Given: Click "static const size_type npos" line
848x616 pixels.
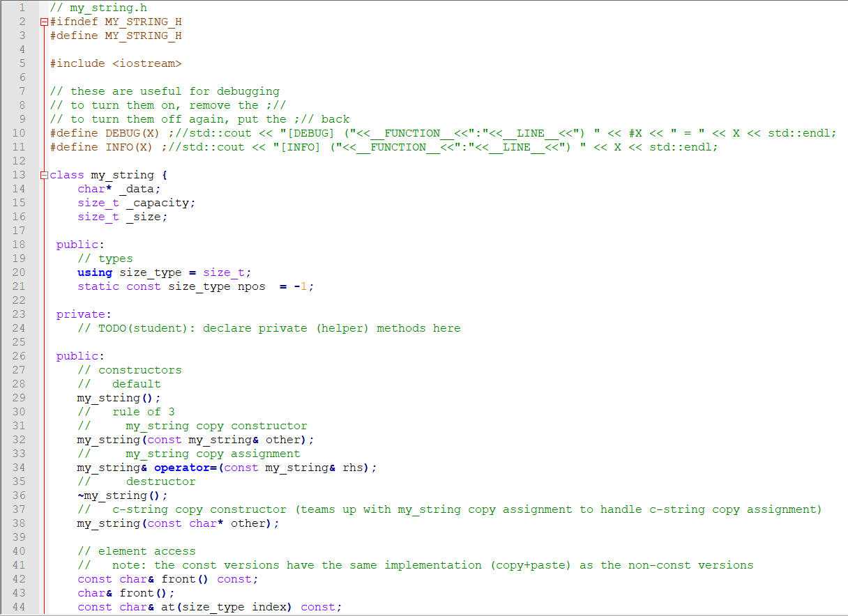Looking at the screenshot, I should (196, 286).
